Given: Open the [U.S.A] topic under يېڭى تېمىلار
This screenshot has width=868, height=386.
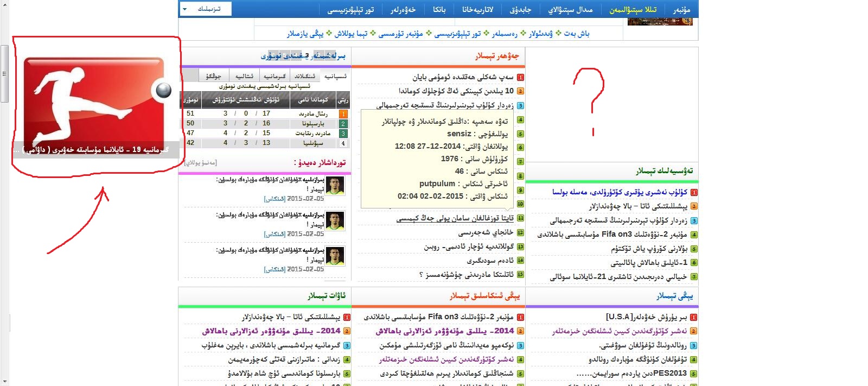Looking at the screenshot, I should point(646,317).
